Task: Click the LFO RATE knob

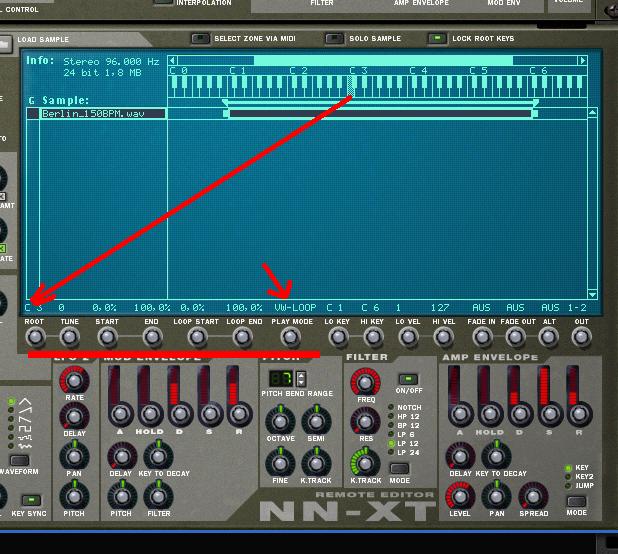Action: click(x=74, y=380)
